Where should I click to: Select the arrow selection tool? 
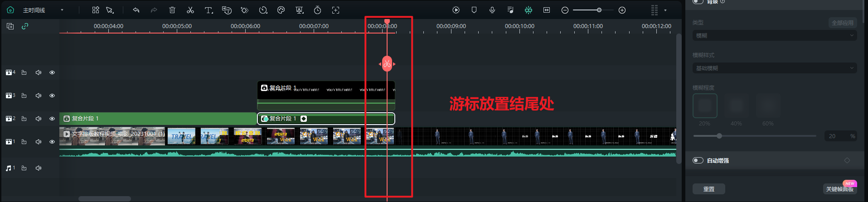point(110,10)
